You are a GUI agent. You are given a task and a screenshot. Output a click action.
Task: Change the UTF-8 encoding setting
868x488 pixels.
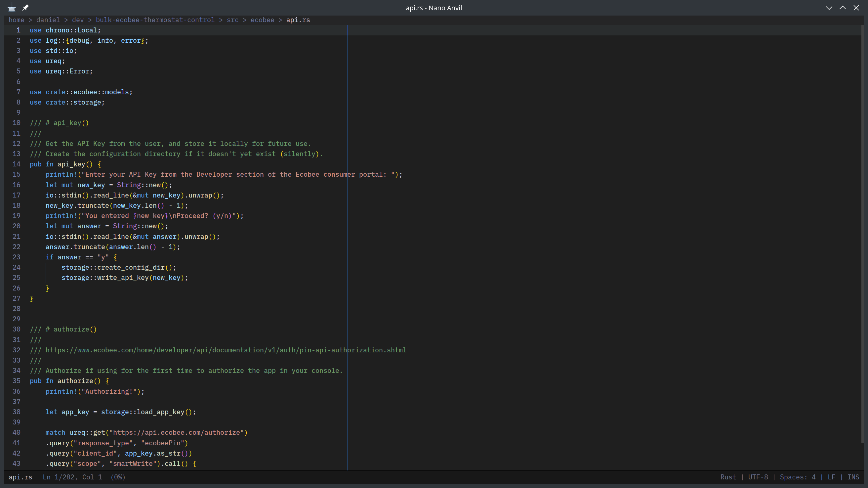tap(758, 477)
